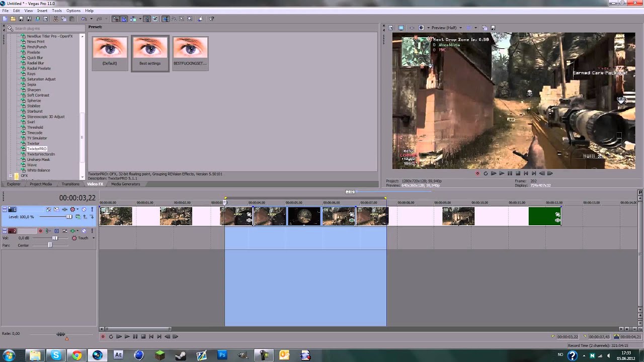
Task: Open Preview (Half) quality dropdown
Action: point(447,28)
